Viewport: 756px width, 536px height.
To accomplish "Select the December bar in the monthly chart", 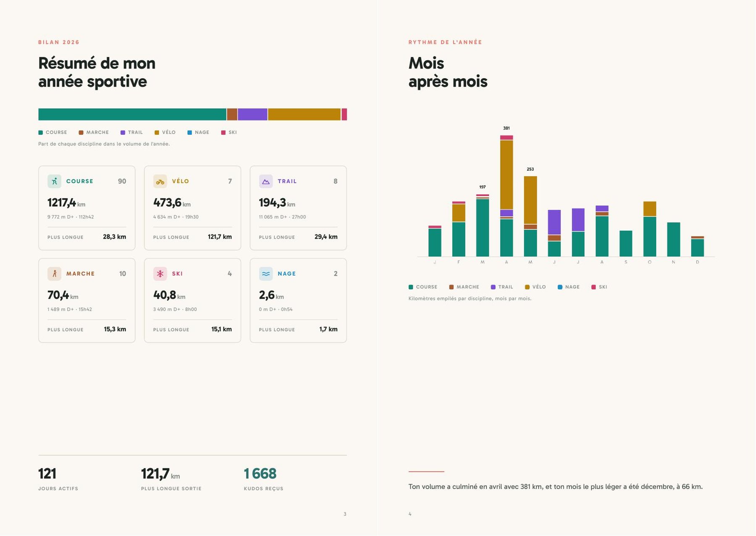I will [x=698, y=246].
